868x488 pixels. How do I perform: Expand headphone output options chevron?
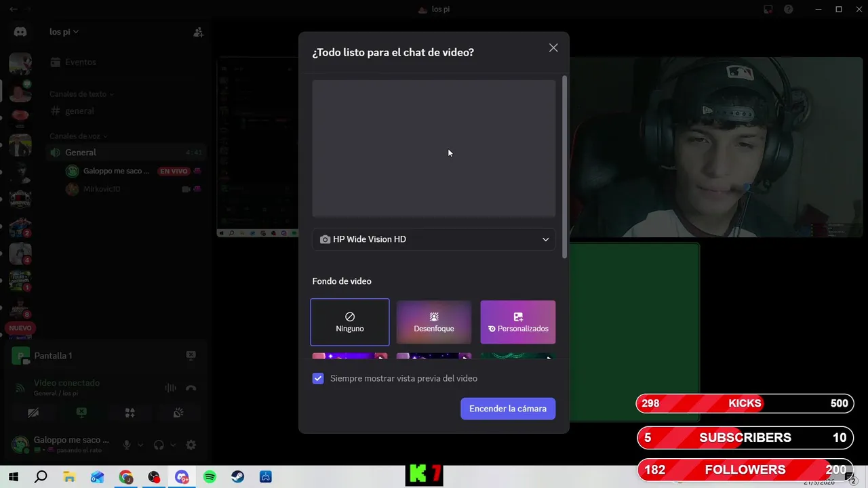173,445
